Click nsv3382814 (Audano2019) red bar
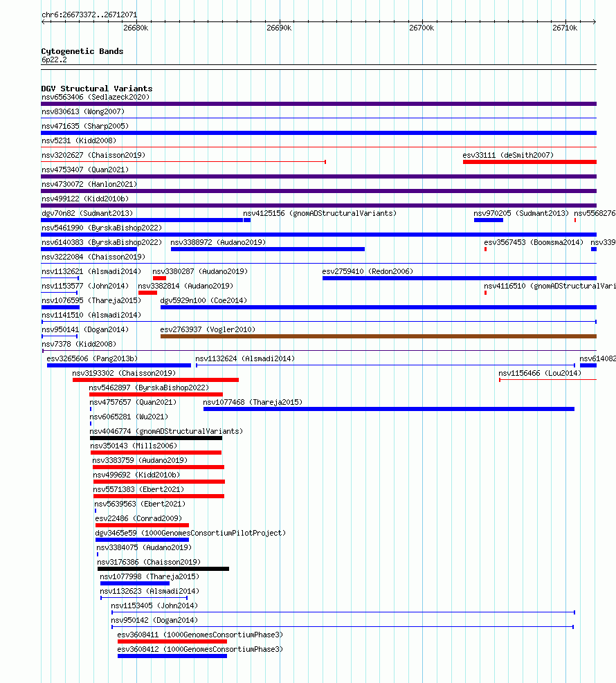This screenshot has height=683, width=616. tap(147, 293)
